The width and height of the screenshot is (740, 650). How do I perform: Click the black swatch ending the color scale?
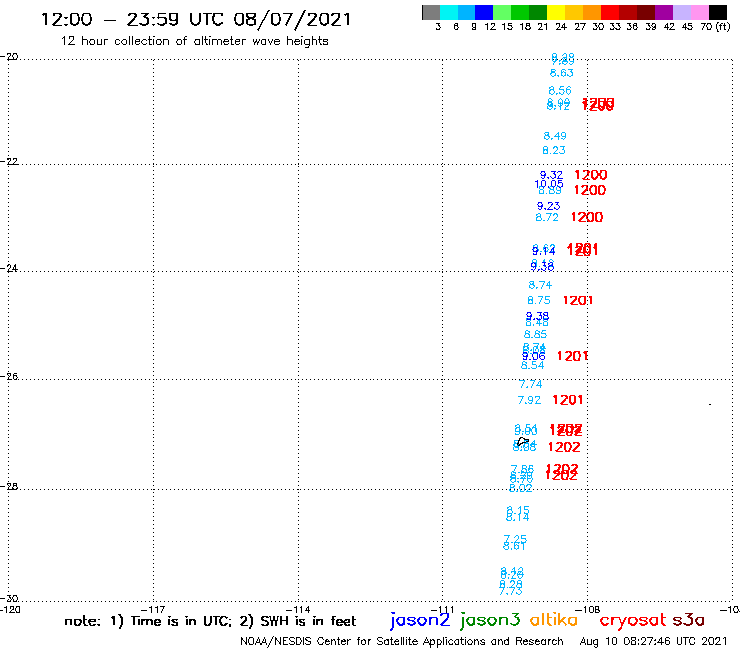tap(718, 12)
